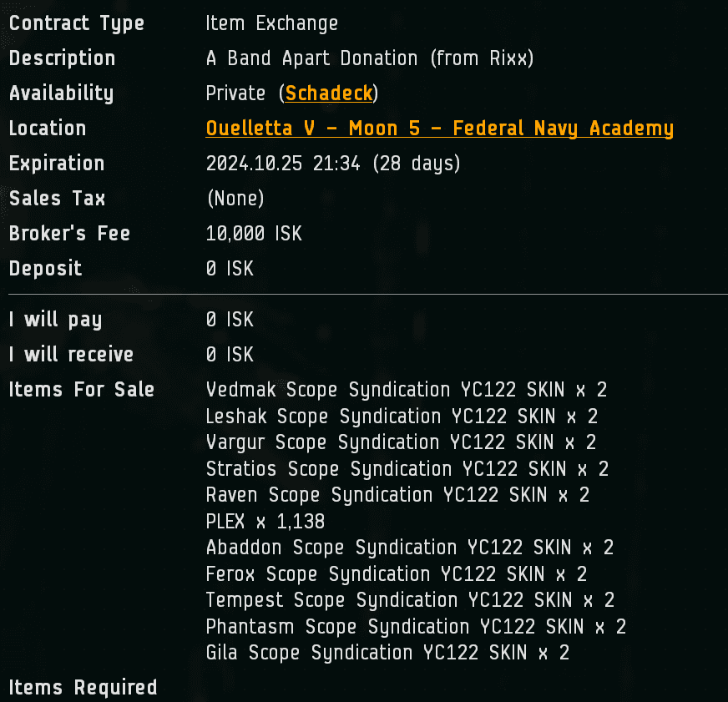
Task: Click the Items Required label
Action: (83, 688)
